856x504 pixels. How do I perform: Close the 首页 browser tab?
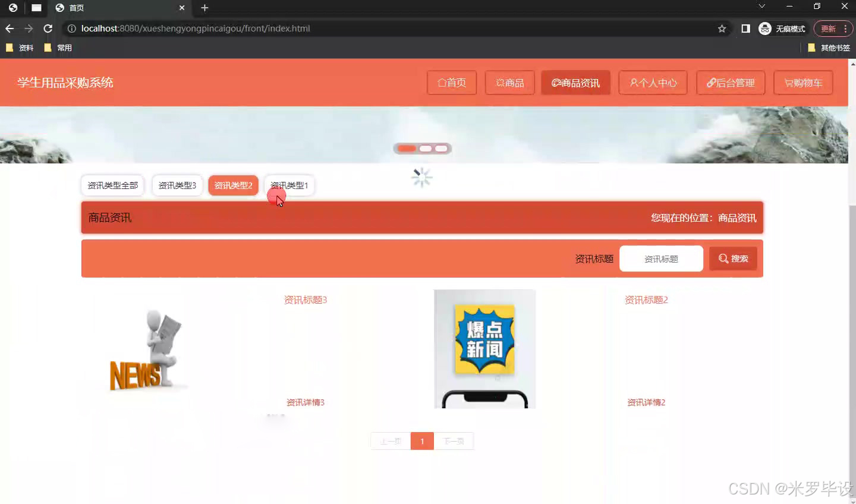(x=182, y=8)
